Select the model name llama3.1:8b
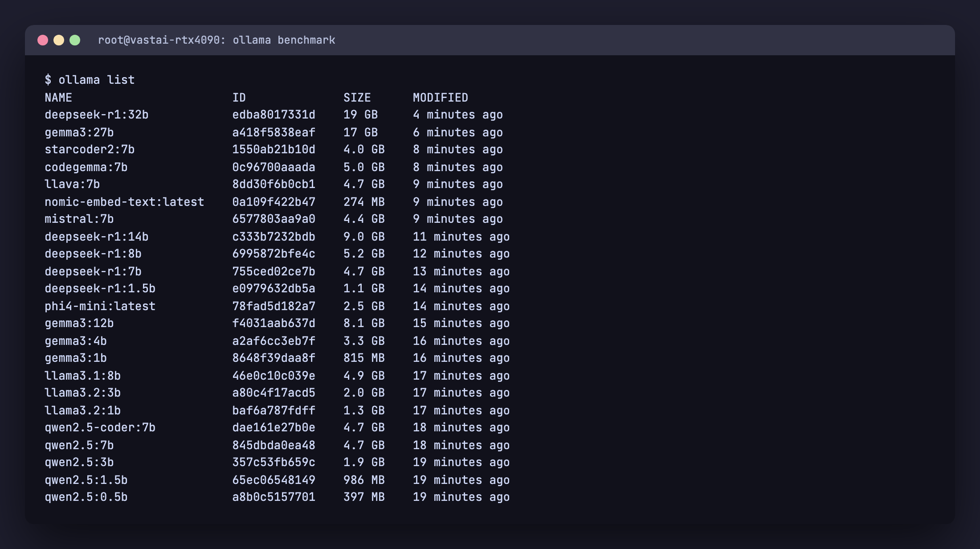980x549 pixels. [x=83, y=376]
